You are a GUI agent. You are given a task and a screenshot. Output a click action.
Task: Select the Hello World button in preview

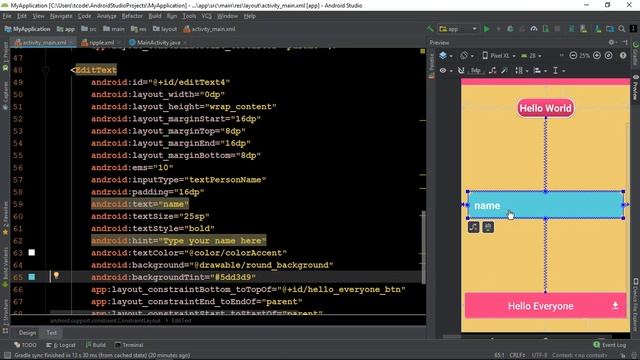[x=545, y=108]
